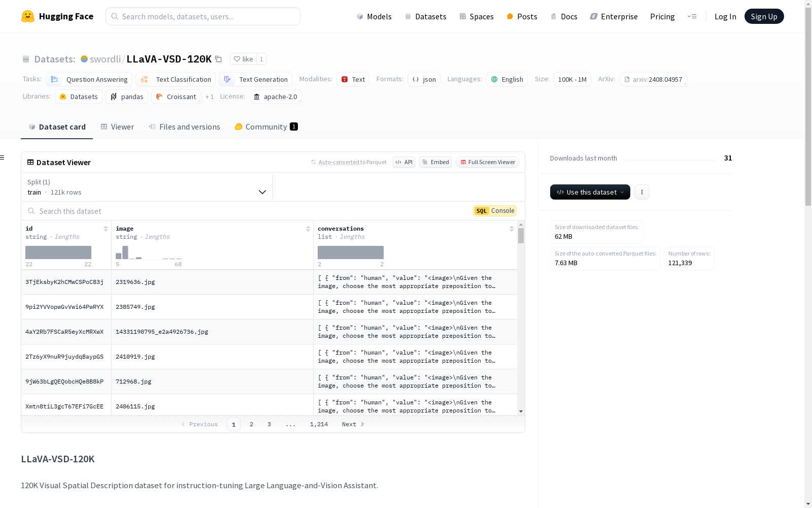The image size is (812, 508).
Task: Go to page 2 of the dataset
Action: click(251, 424)
